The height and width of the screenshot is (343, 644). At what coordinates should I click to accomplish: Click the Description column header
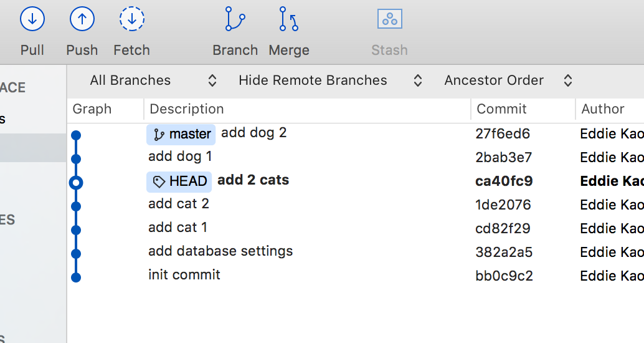187,109
